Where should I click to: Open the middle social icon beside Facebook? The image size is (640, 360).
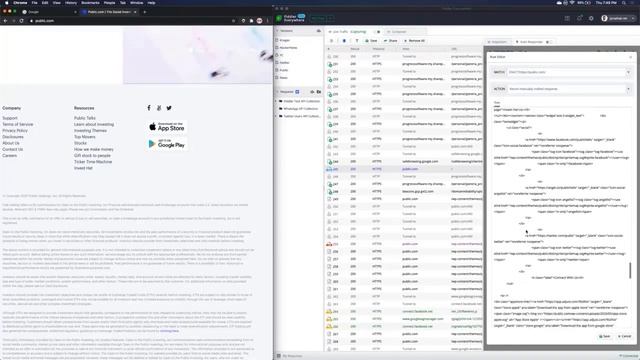point(159,108)
